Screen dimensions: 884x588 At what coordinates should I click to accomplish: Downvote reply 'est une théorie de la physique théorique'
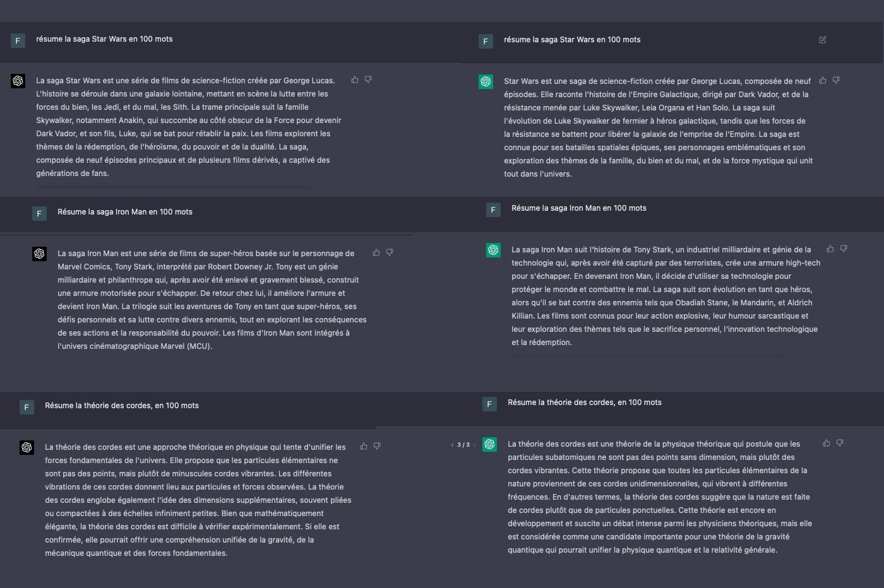pos(840,443)
